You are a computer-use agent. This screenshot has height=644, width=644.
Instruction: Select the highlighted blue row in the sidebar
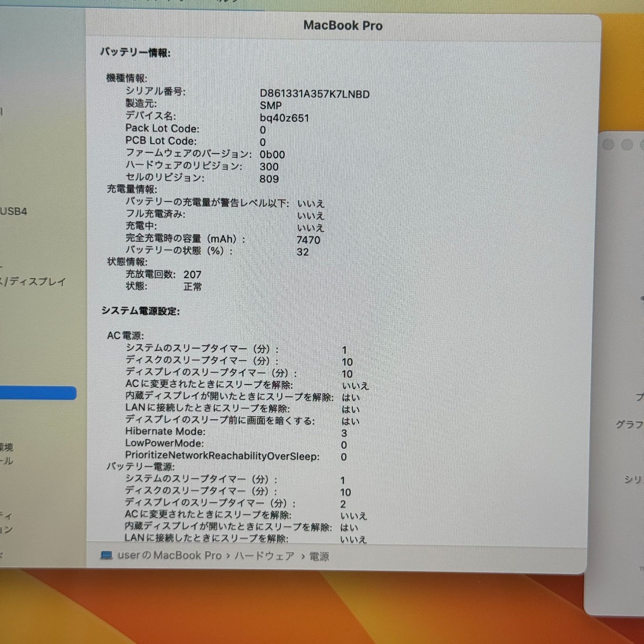click(x=38, y=393)
